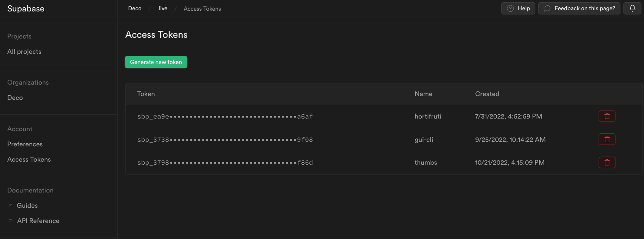Click the API Reference external arrow icon
The height and width of the screenshot is (239, 644).
pos(11,221)
